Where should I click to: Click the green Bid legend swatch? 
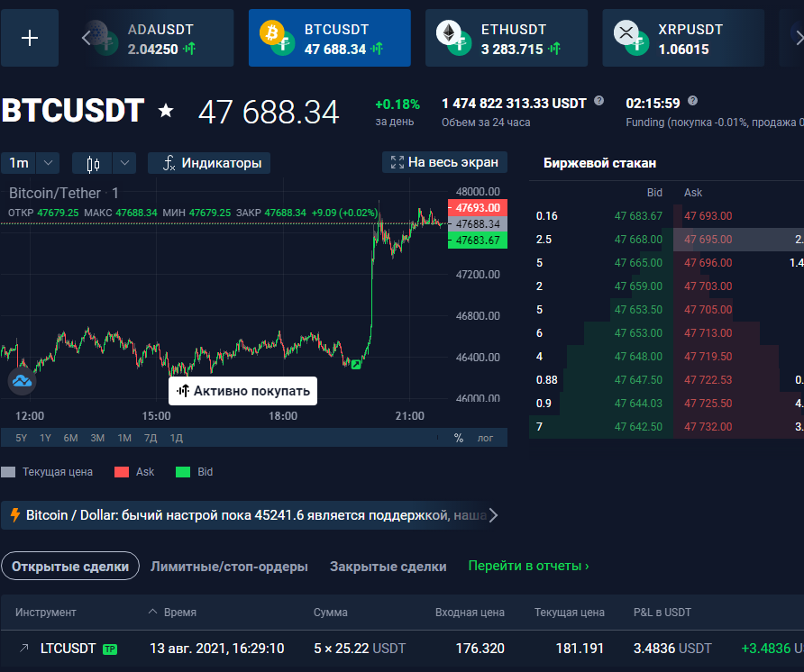click(183, 472)
